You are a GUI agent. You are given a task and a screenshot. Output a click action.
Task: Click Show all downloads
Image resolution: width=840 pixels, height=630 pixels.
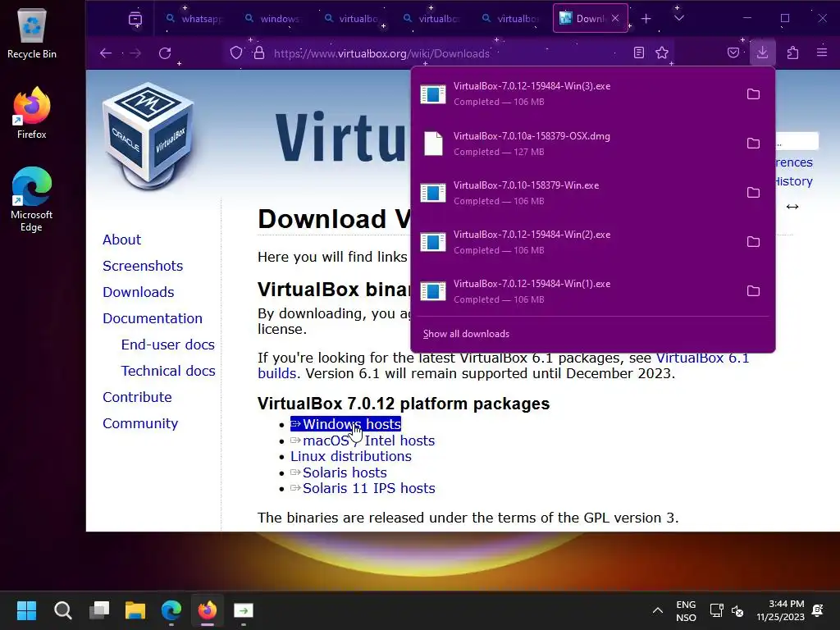[466, 334]
